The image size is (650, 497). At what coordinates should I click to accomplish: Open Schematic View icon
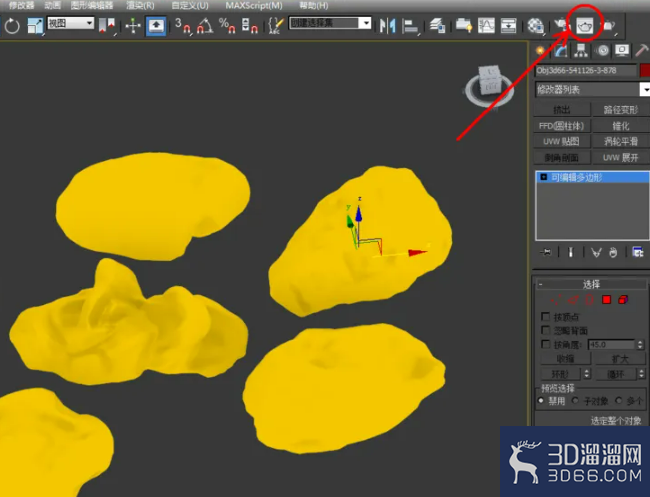click(x=508, y=26)
